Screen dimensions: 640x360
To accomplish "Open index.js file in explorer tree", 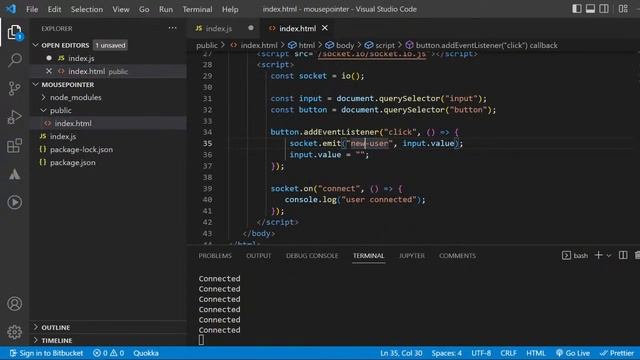I will coord(62,136).
